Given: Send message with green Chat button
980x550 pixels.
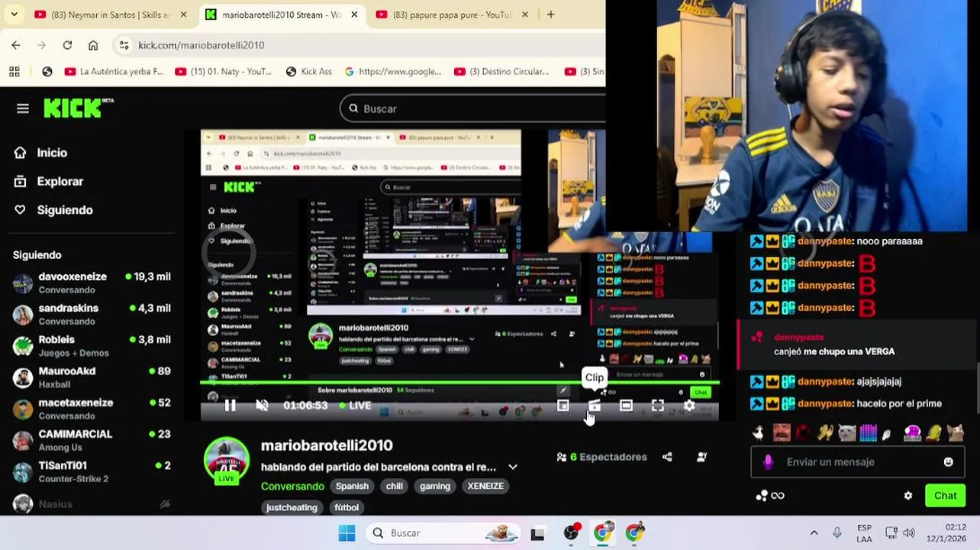Looking at the screenshot, I should click(x=945, y=496).
